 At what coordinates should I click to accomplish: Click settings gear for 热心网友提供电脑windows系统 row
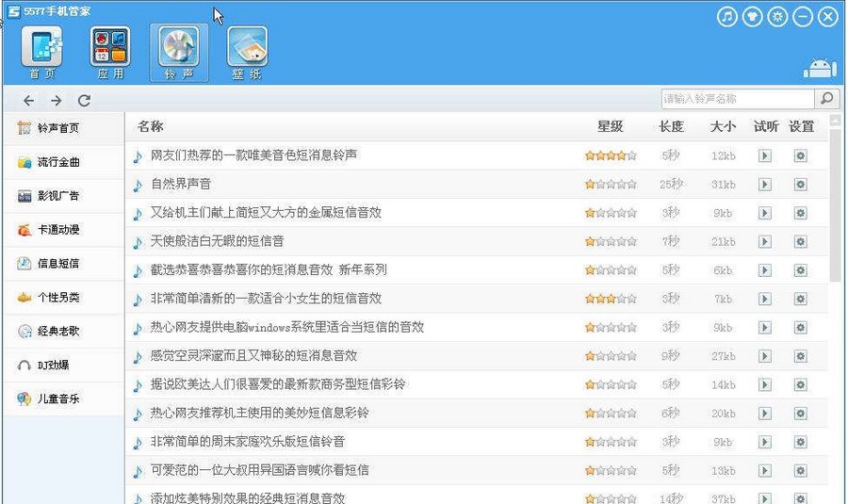coord(800,328)
